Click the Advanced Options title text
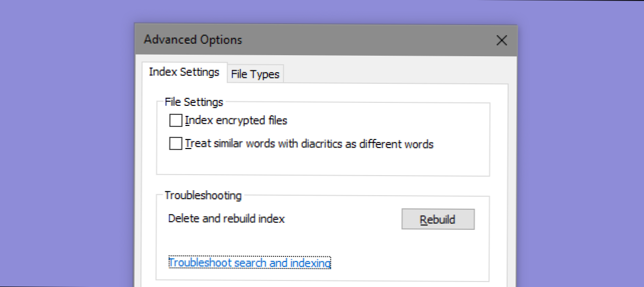 click(193, 40)
